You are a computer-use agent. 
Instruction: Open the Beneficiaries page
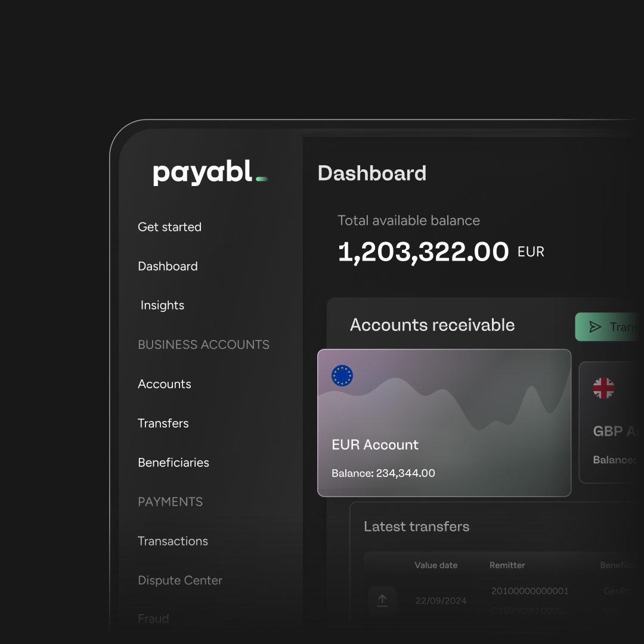pyautogui.click(x=174, y=463)
